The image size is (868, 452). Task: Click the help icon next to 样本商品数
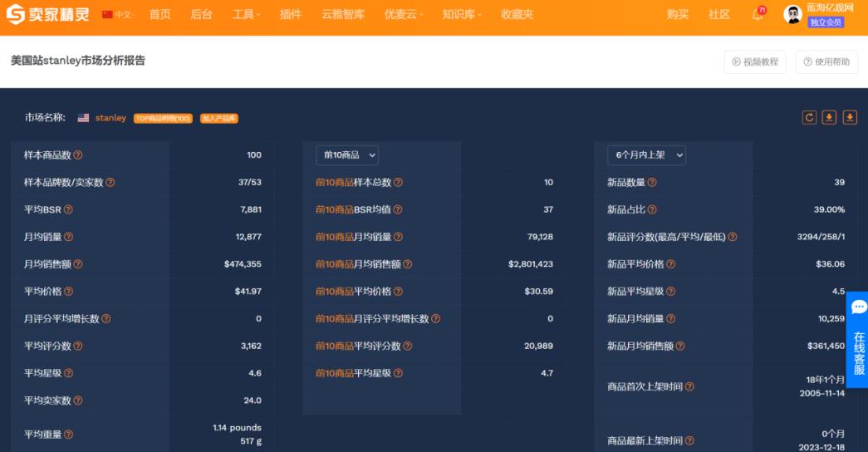coord(78,155)
